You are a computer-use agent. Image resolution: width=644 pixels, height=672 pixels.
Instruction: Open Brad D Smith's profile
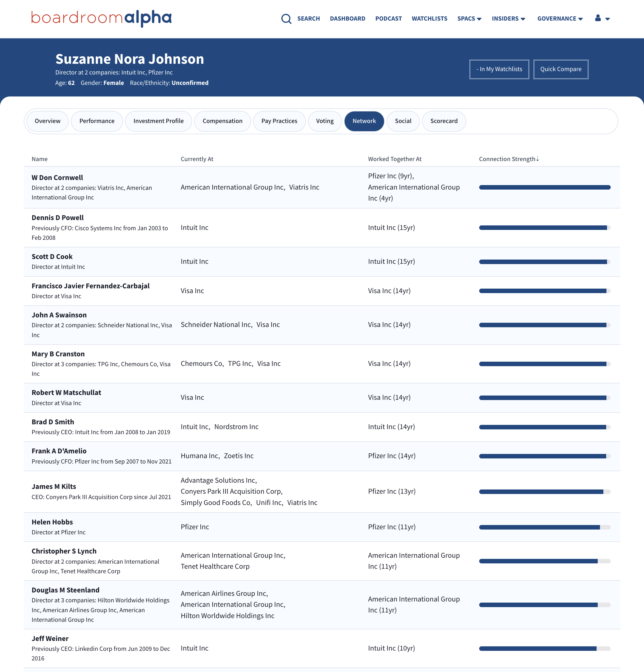coord(53,422)
